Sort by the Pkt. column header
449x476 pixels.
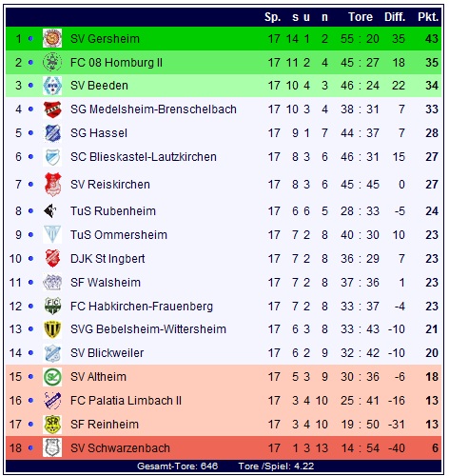[x=428, y=17]
